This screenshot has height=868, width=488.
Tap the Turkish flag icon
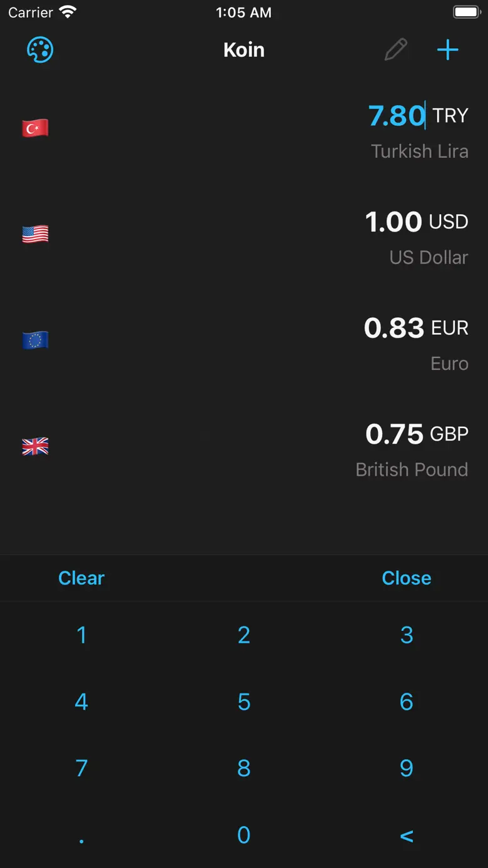(x=35, y=128)
